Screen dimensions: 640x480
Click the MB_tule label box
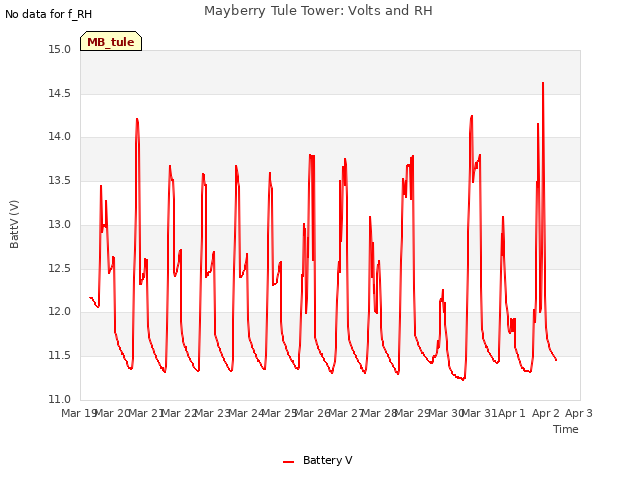coord(111,41)
